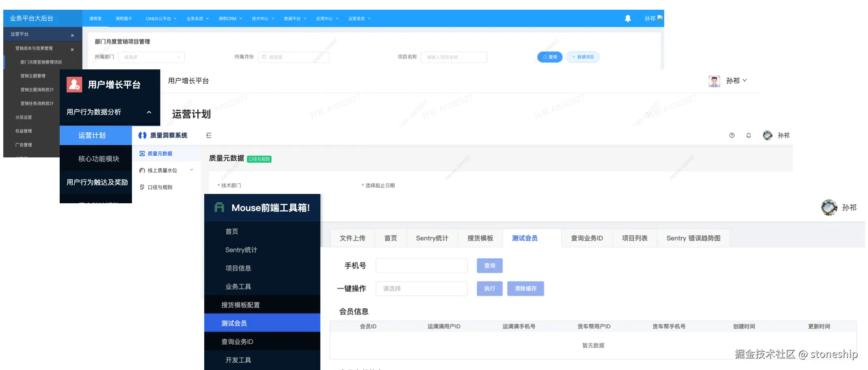
Task: Close the 营销成本与效果管理 group with its X
Action: (x=72, y=49)
